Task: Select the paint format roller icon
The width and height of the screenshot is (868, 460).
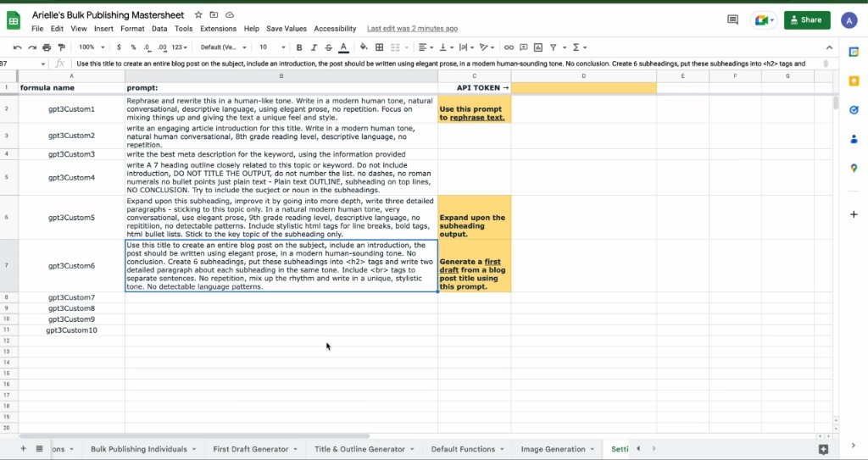Action: [x=61, y=47]
